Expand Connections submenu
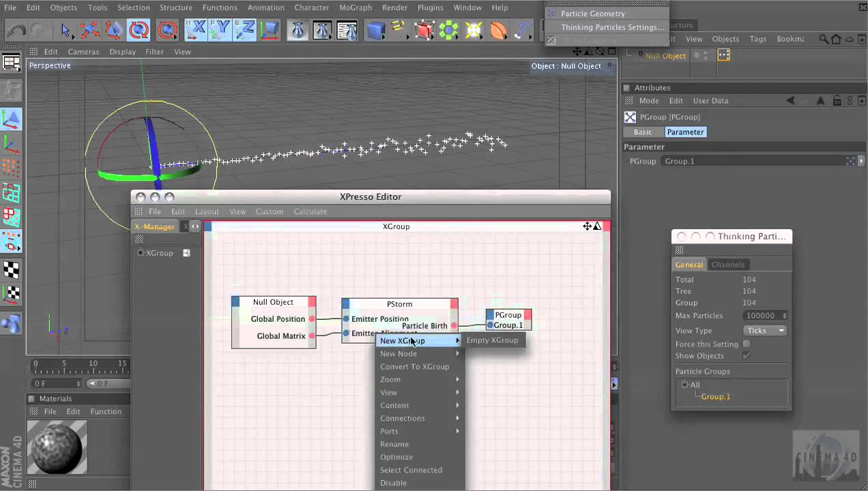 420,419
